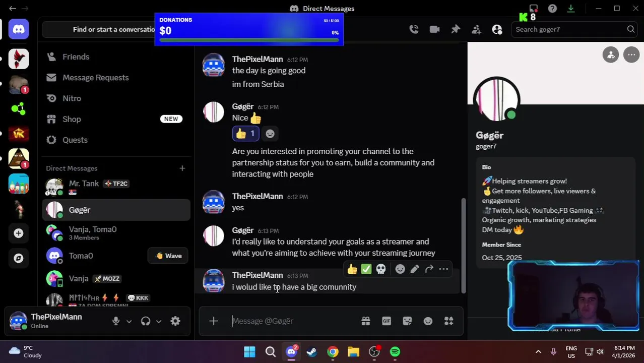Send a gift with the gift icon

(x=366, y=321)
